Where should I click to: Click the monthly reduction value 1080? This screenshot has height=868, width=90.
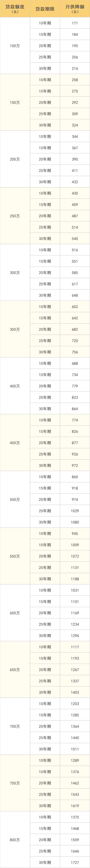coord(75,522)
